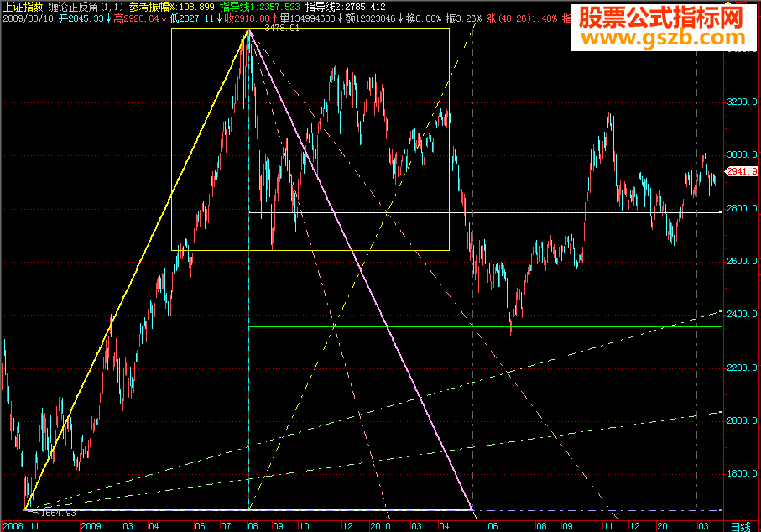The image size is (761, 532).
Task: Click the 3200.0 price axis label
Action: pyautogui.click(x=742, y=102)
